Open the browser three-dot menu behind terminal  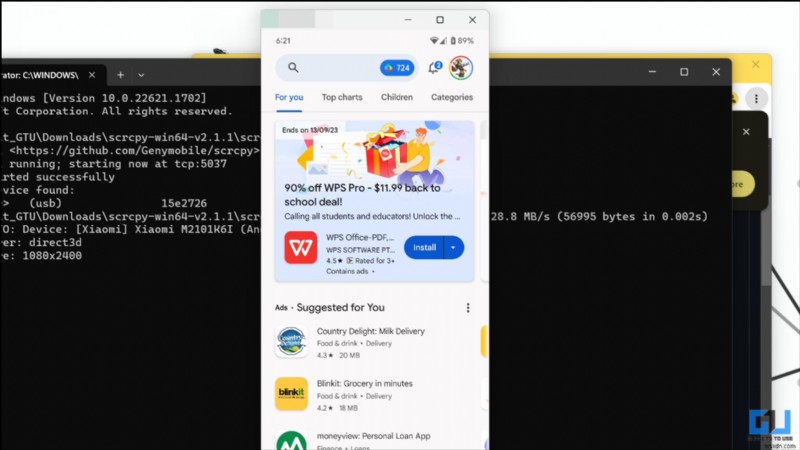(x=756, y=98)
